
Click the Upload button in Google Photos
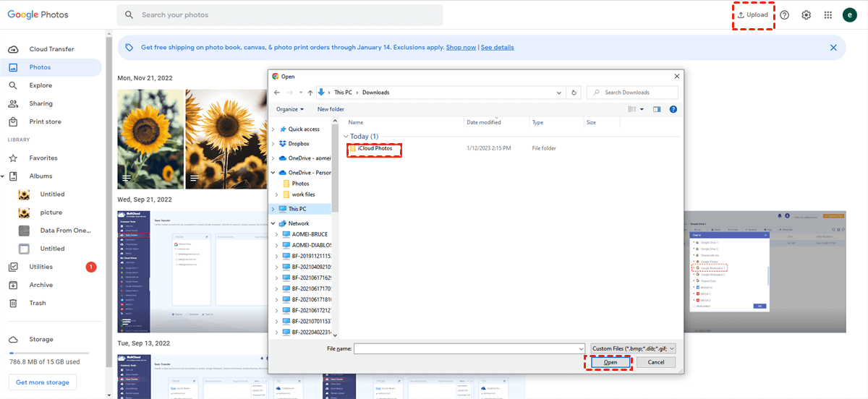(753, 15)
